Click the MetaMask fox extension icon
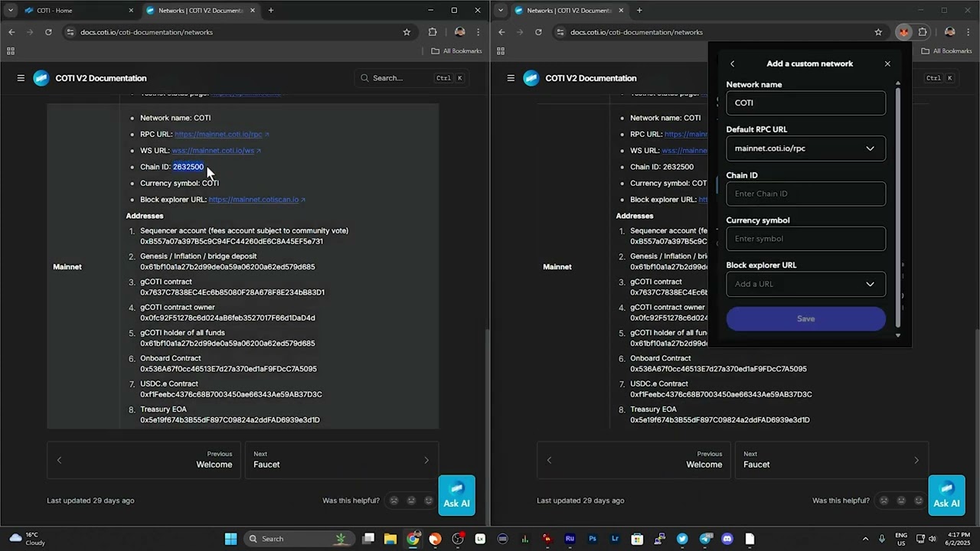The height and width of the screenshot is (551, 980). 904,32
